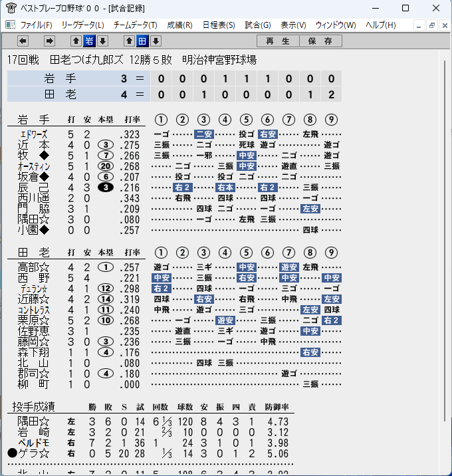Select the 田 team icon in toolbar

(x=142, y=41)
